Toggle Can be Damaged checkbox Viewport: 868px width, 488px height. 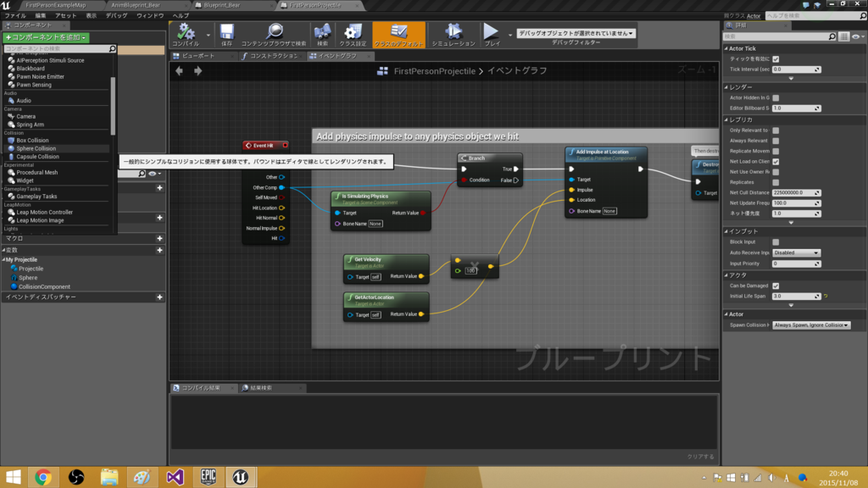click(x=776, y=286)
